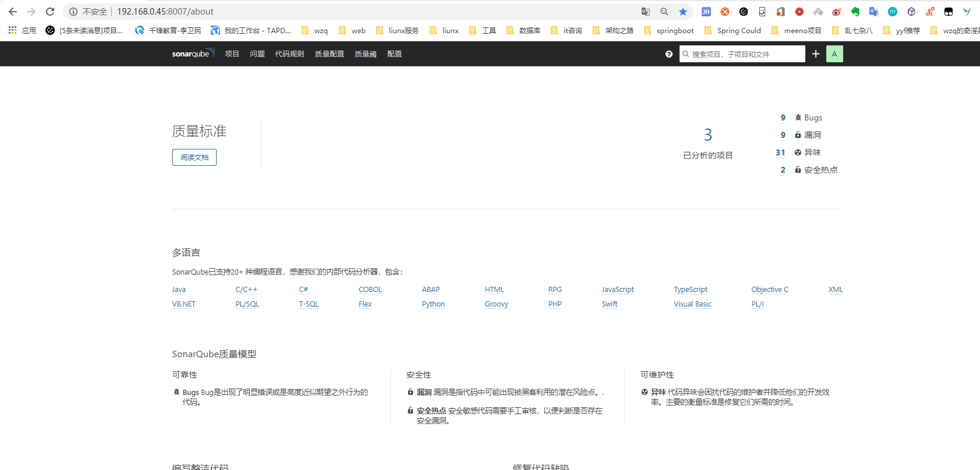Open the RPG language link

(555, 290)
